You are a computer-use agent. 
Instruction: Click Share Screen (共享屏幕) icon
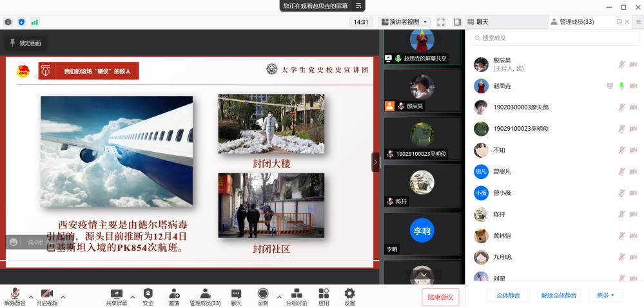pos(117,294)
